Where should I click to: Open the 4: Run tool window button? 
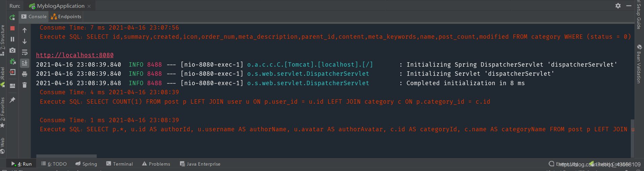click(x=21, y=164)
